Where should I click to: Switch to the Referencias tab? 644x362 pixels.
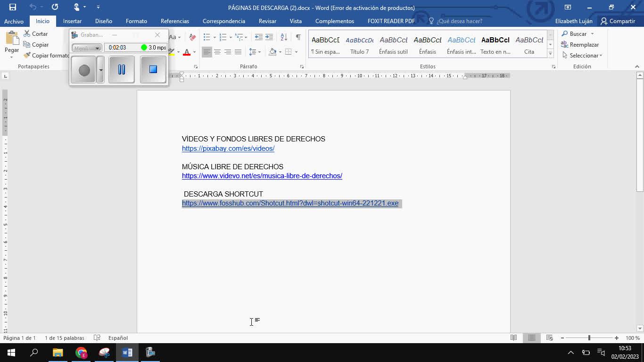pos(174,21)
